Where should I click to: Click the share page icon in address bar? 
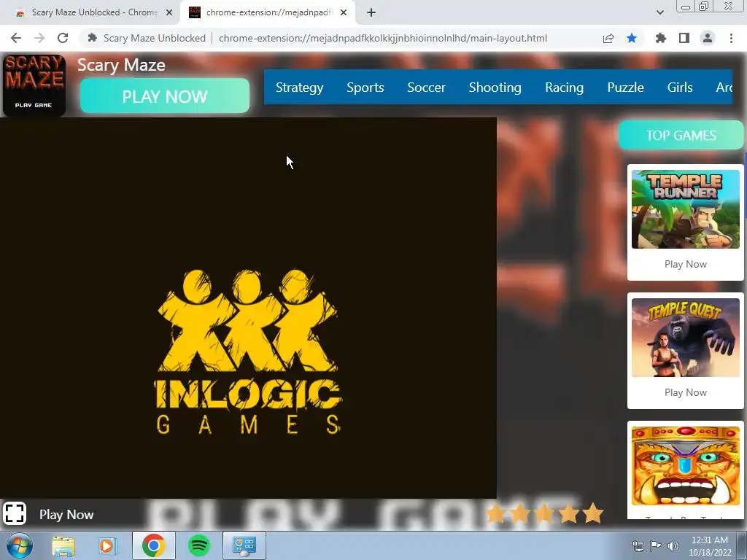(608, 38)
